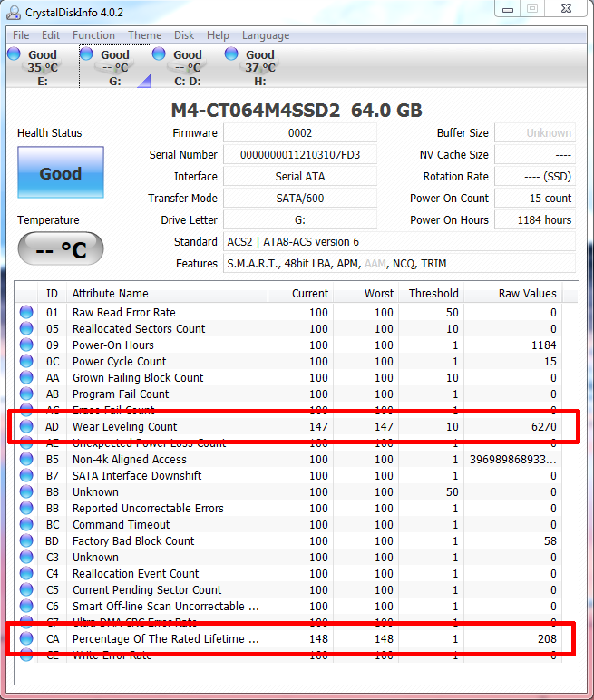Click the Standard field ACS2 | ATA8-ACS
The image size is (594, 700).
click(x=399, y=242)
